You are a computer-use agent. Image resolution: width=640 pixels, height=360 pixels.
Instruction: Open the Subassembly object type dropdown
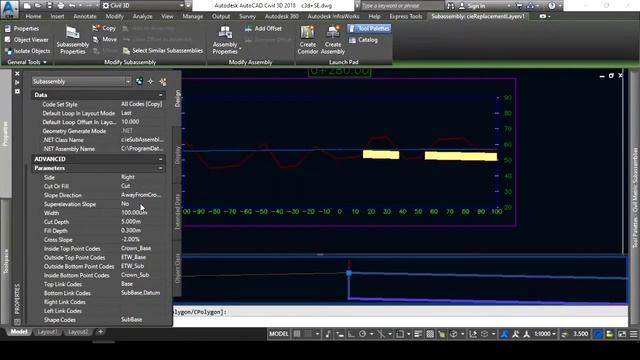pyautogui.click(x=82, y=82)
